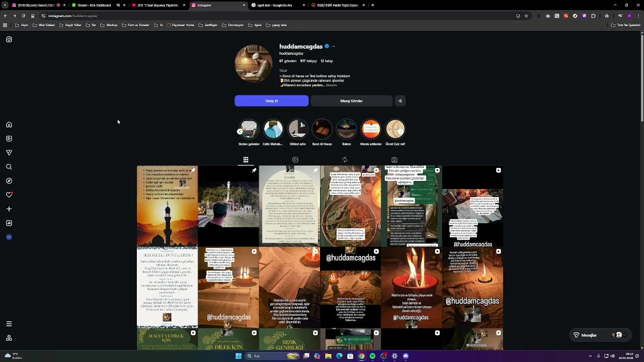Bookmark page with the star icon
The image size is (644, 362).
526,16
